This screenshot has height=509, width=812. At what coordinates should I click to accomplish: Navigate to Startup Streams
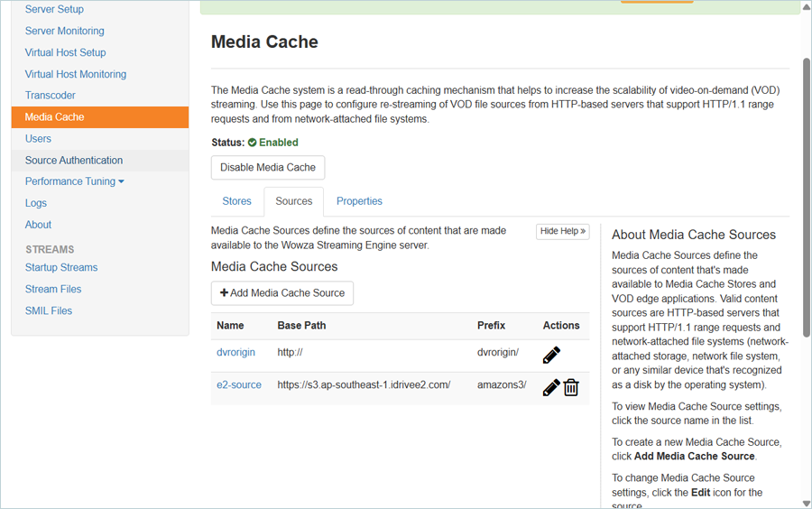coord(61,268)
